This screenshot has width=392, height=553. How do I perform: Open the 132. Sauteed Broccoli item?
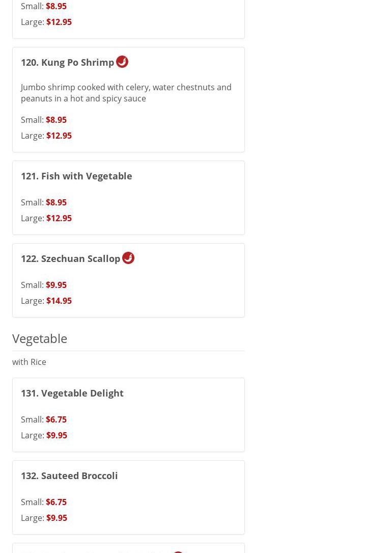click(69, 476)
